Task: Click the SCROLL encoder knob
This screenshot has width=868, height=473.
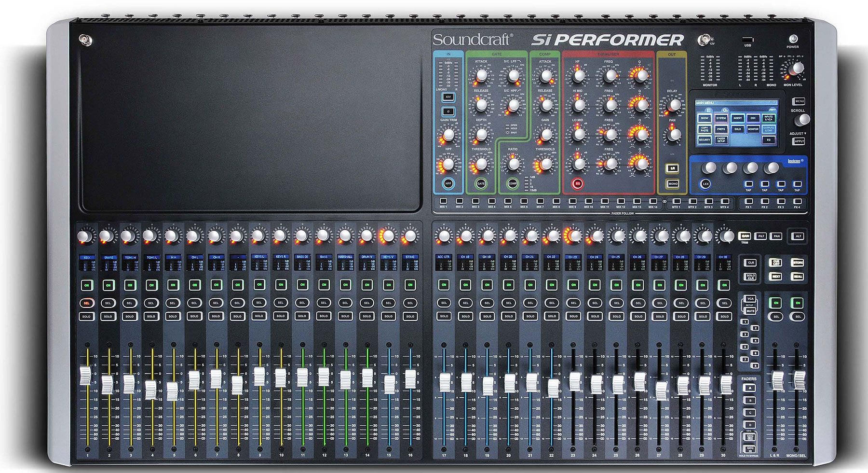Action: tap(802, 120)
